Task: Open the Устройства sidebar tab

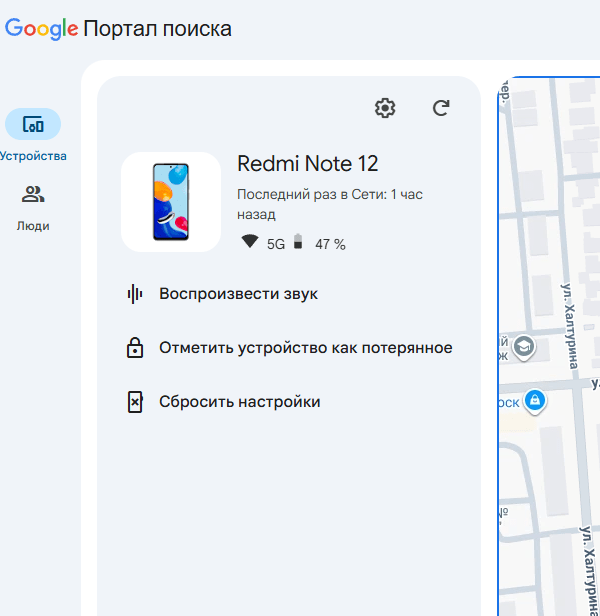Action: point(33,135)
